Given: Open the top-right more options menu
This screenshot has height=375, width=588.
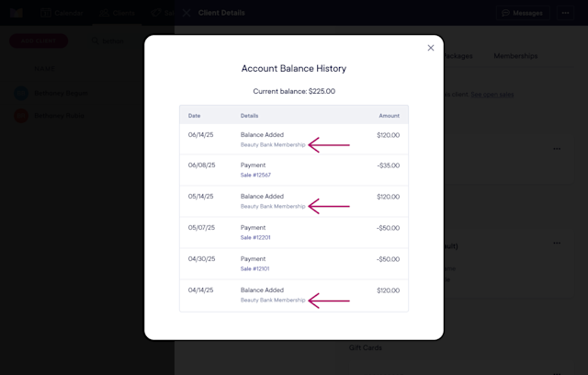Looking at the screenshot, I should [565, 13].
